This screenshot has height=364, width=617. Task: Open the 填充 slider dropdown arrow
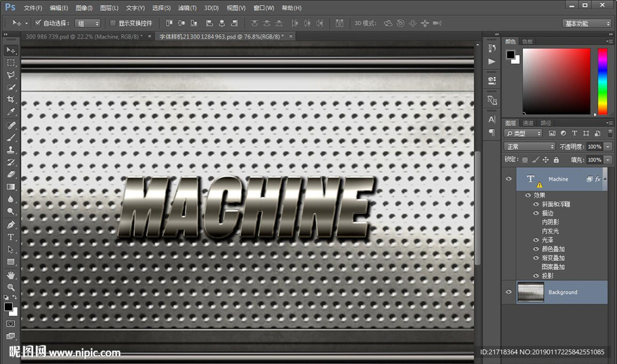pos(609,160)
